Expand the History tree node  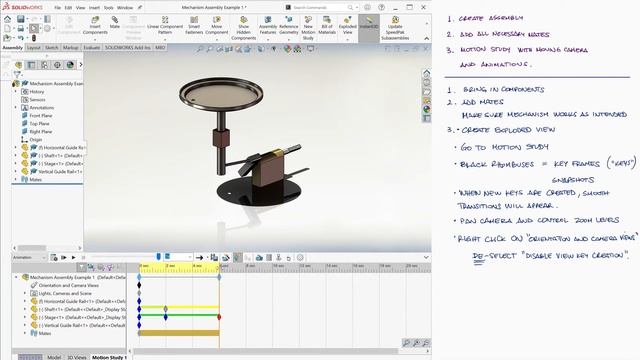(x=16, y=91)
